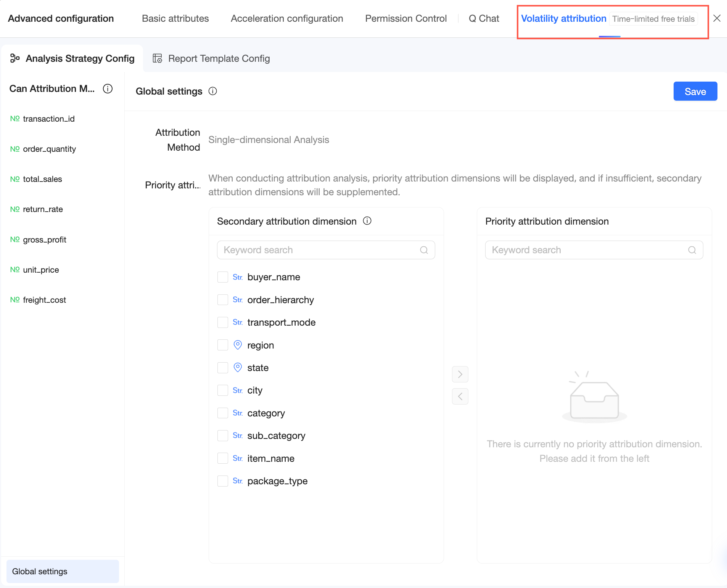The width and height of the screenshot is (727, 588).
Task: Click the Secondary dimension Keyword search field
Action: coord(320,250)
